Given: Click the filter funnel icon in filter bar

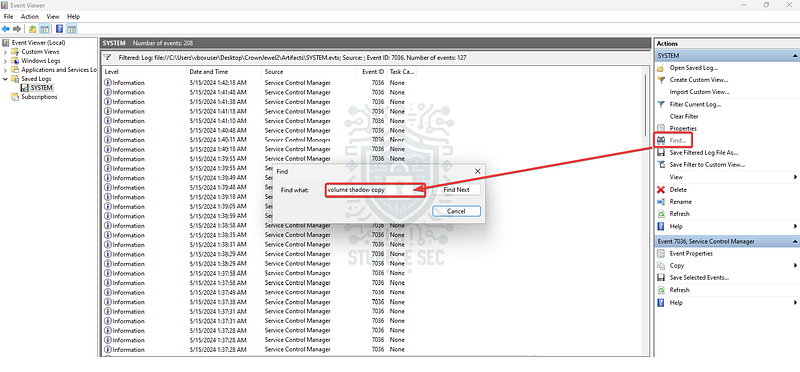Looking at the screenshot, I should pos(108,58).
